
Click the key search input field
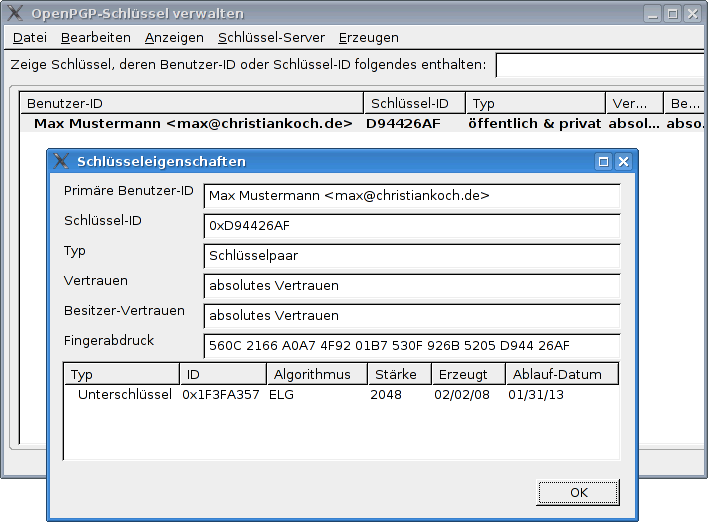600,65
